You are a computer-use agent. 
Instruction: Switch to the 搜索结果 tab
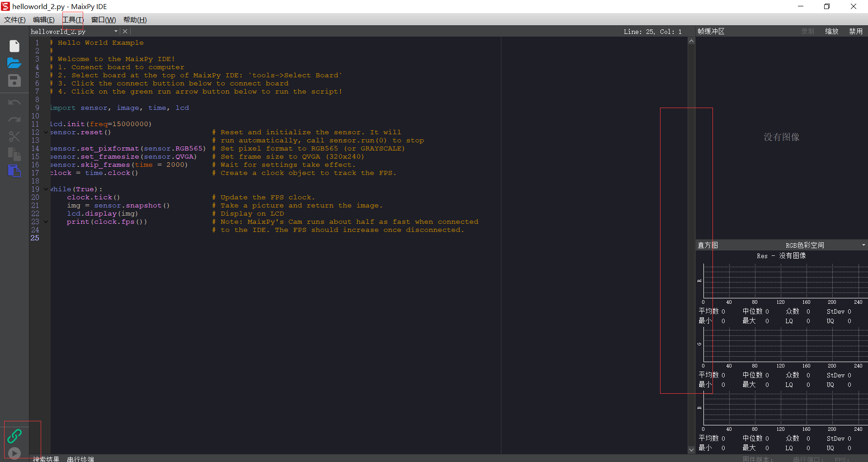[x=46, y=459]
